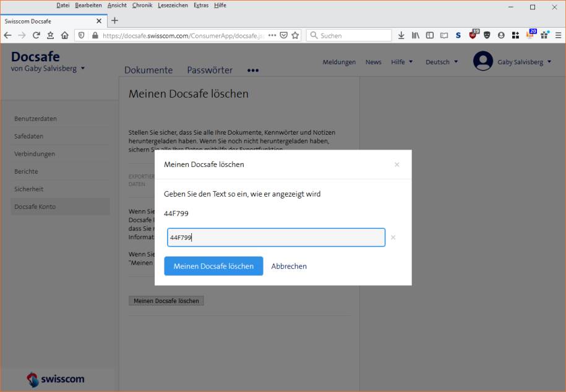Switch to the Passwörter tab
Viewport: 566px width, 392px height.
pyautogui.click(x=210, y=70)
